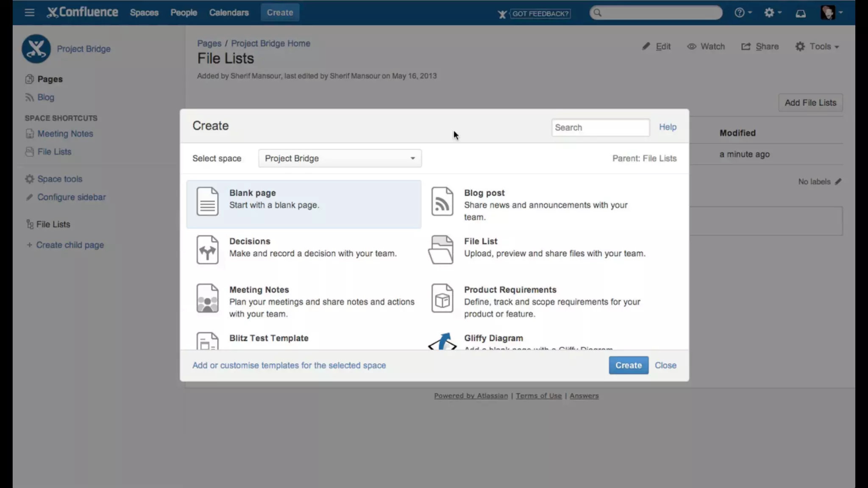Focus the template Search field
This screenshot has height=488, width=868.
click(600, 128)
